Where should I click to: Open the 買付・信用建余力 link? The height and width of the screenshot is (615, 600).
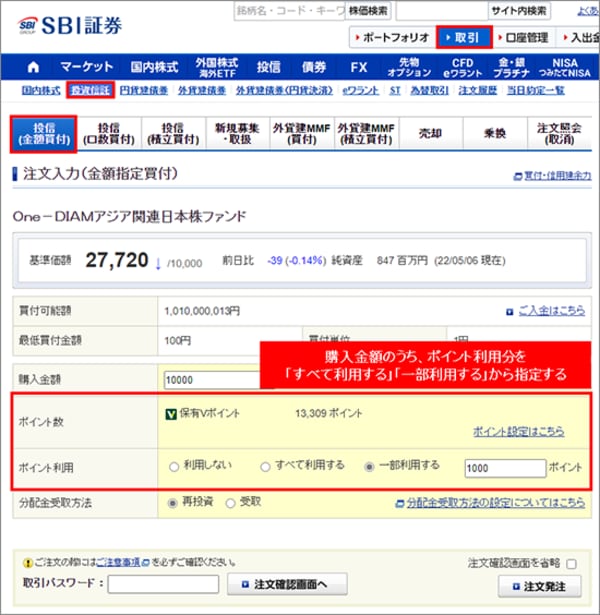[557, 176]
